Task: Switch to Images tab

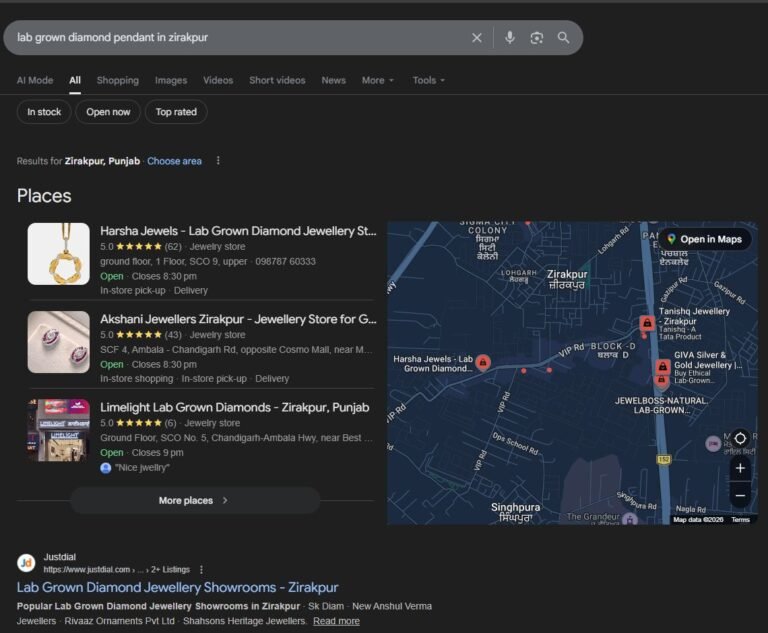Action: (171, 80)
